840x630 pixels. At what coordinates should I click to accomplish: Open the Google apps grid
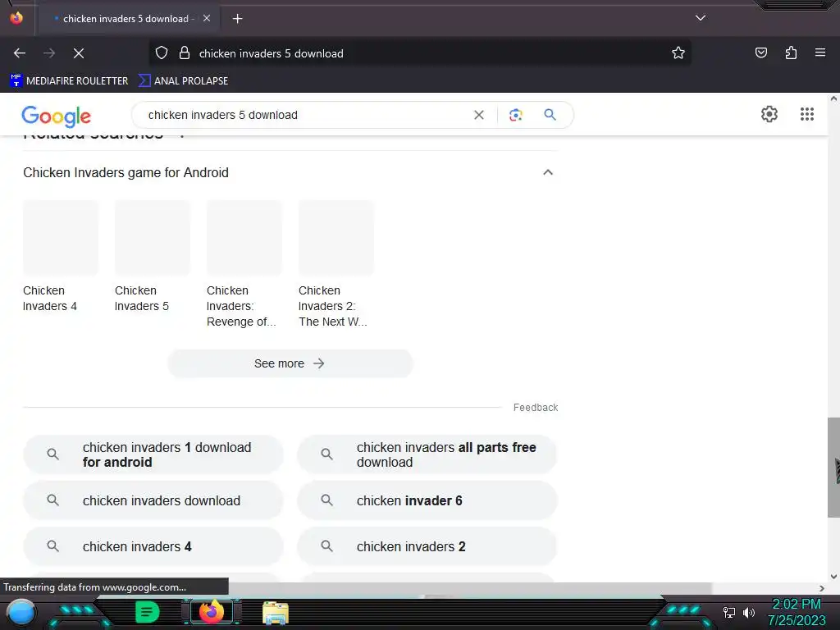[807, 114]
